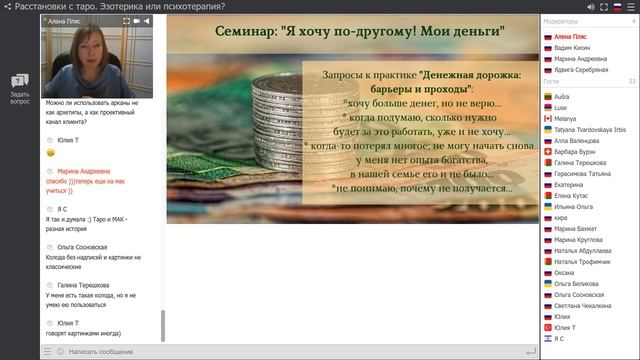This screenshot has width=640, height=360.
Task: Click the chat author name Галина Терешкова
Action: 83,285
